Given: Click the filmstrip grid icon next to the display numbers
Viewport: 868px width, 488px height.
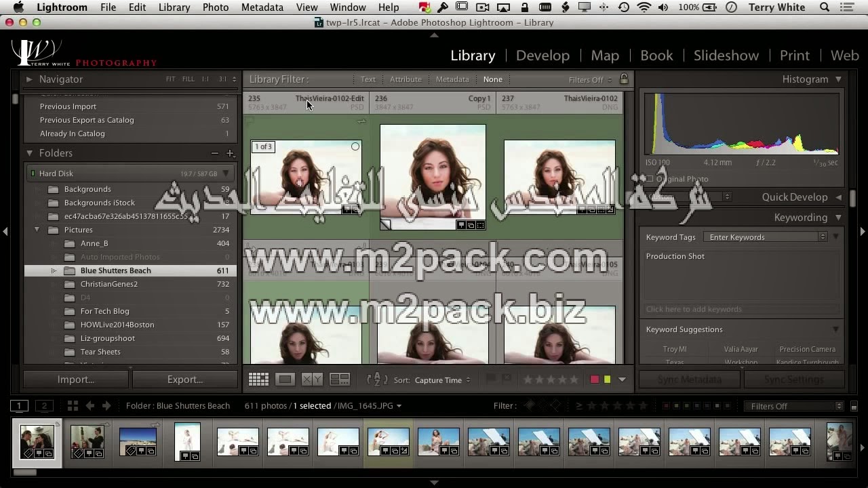Looking at the screenshot, I should pyautogui.click(x=73, y=406).
